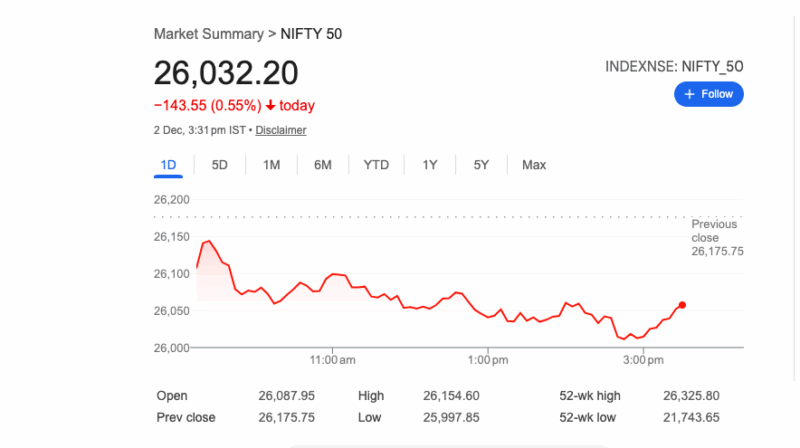This screenshot has height=448, width=800.
Task: Switch to the 5Y chart view
Action: 481,165
